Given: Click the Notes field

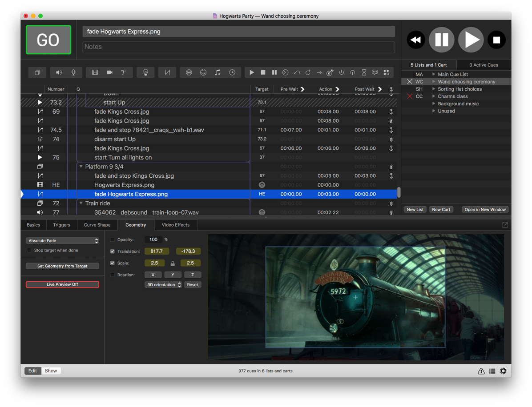Looking at the screenshot, I should [x=239, y=47].
